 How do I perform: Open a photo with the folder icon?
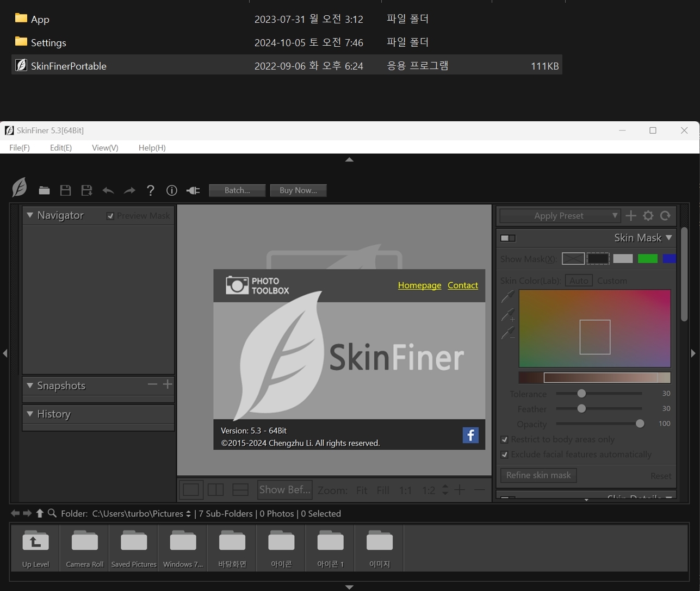[x=44, y=190]
